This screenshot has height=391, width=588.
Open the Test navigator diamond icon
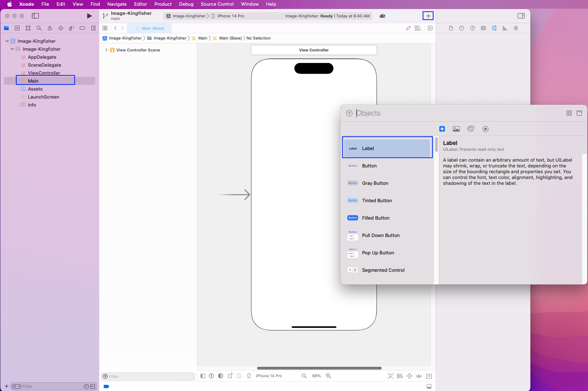[61, 28]
